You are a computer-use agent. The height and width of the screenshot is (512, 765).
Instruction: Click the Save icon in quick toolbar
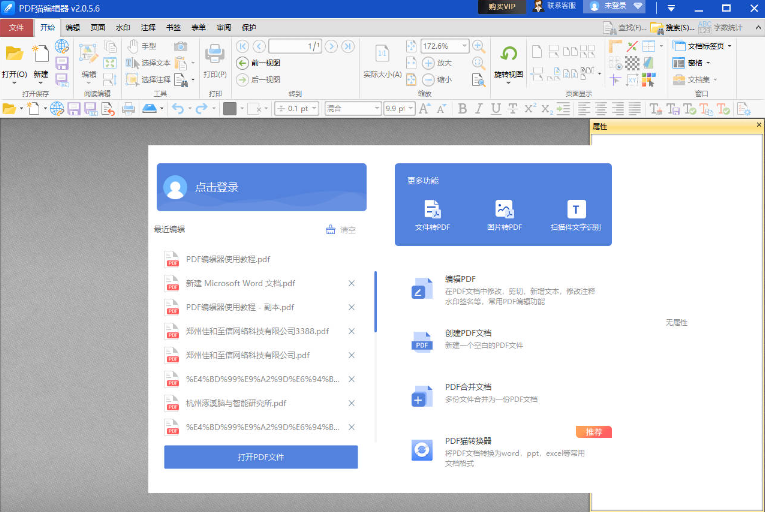[x=74, y=108]
